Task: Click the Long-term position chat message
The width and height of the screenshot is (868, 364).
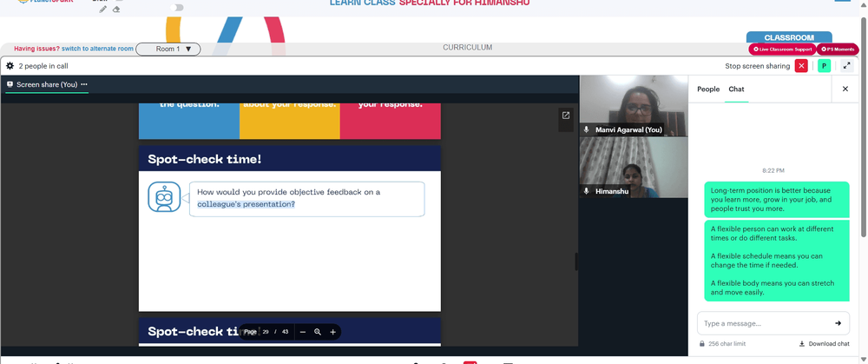Action: coord(777,200)
